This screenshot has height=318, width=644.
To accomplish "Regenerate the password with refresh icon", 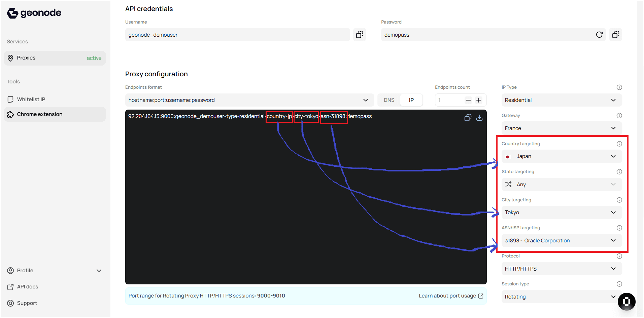I will pos(599,35).
